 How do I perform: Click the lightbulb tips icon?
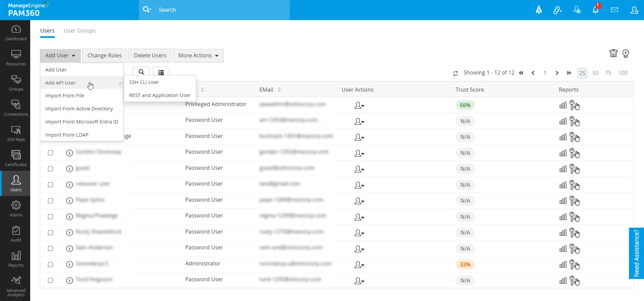pos(626,53)
